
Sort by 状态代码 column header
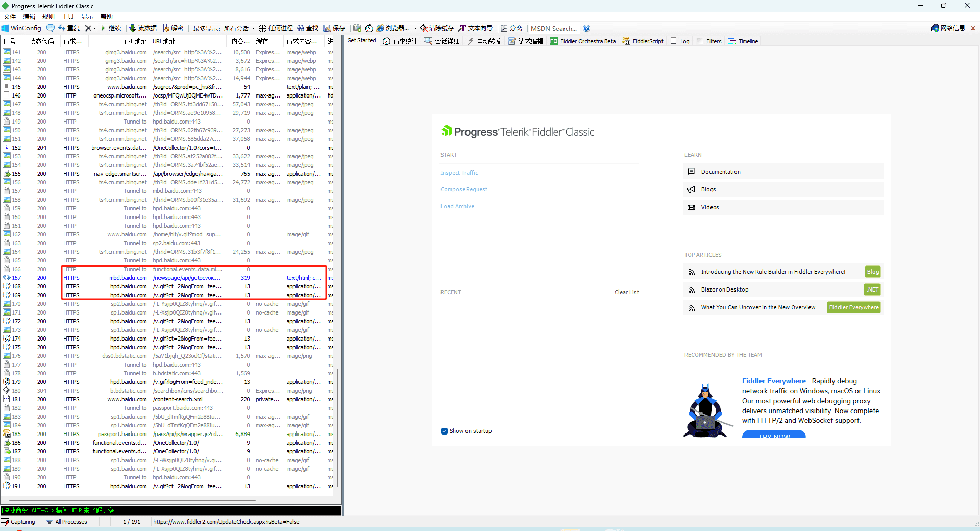tap(41, 41)
